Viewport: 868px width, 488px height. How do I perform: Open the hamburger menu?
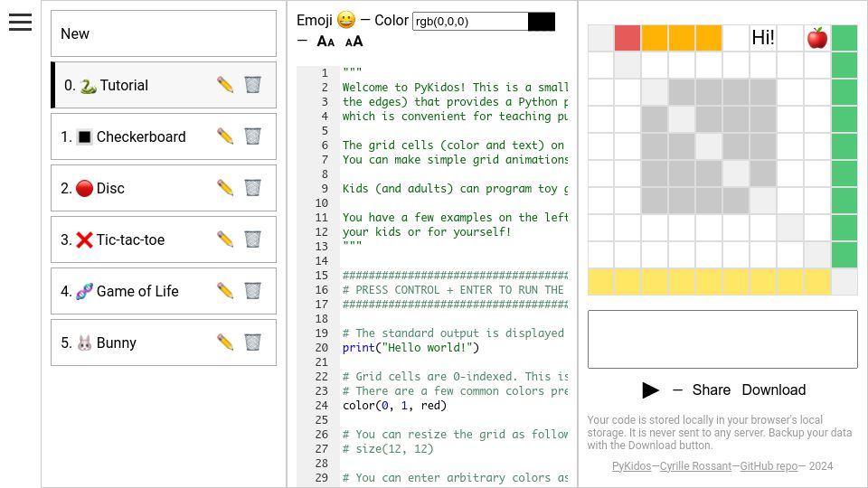(x=20, y=22)
